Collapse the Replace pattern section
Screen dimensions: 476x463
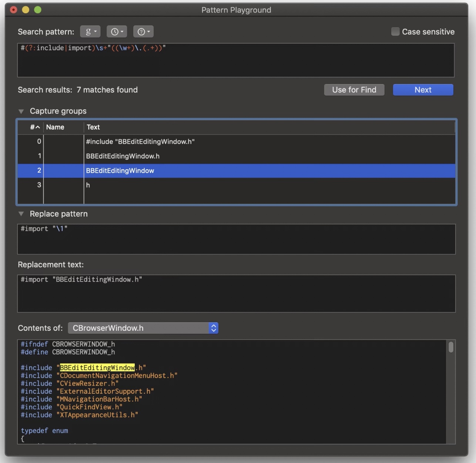(x=21, y=214)
